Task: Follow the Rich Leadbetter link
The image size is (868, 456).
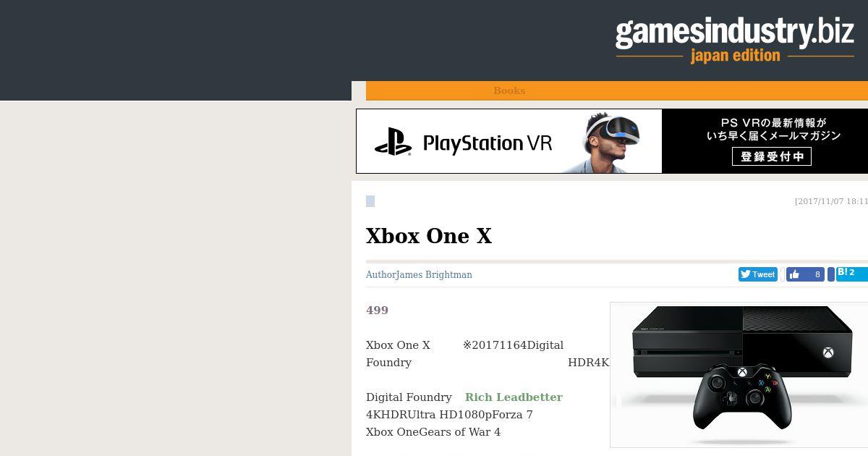Action: click(x=514, y=397)
